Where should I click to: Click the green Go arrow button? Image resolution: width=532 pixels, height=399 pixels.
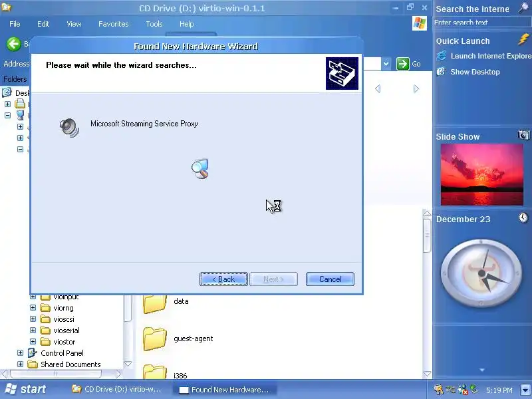point(403,64)
